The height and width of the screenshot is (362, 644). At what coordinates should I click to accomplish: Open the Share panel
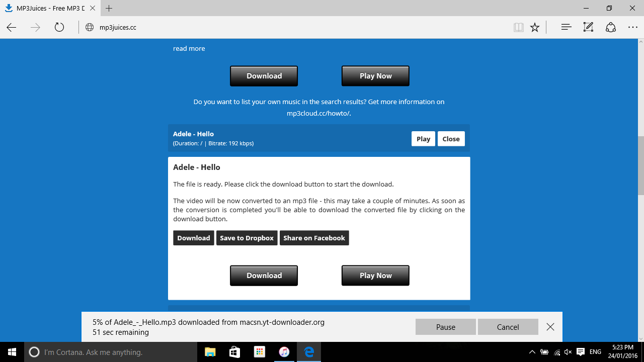610,27
